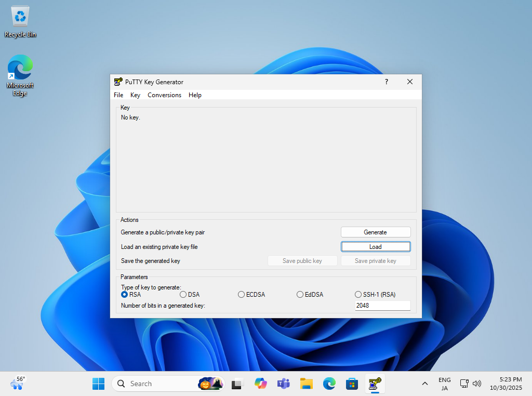Screen dimensions: 532x396
Task: Click the PuTTY Key Generator title bar icon
Action: pyautogui.click(x=118, y=82)
